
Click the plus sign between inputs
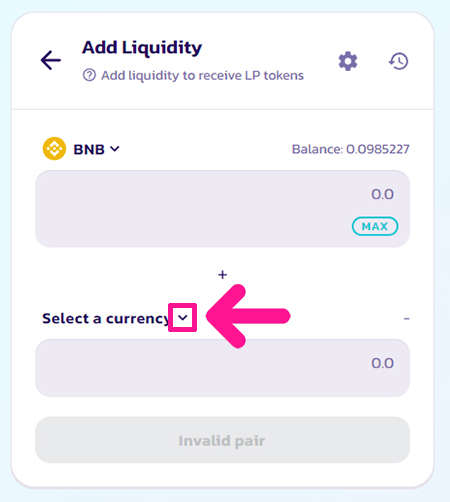tap(222, 275)
